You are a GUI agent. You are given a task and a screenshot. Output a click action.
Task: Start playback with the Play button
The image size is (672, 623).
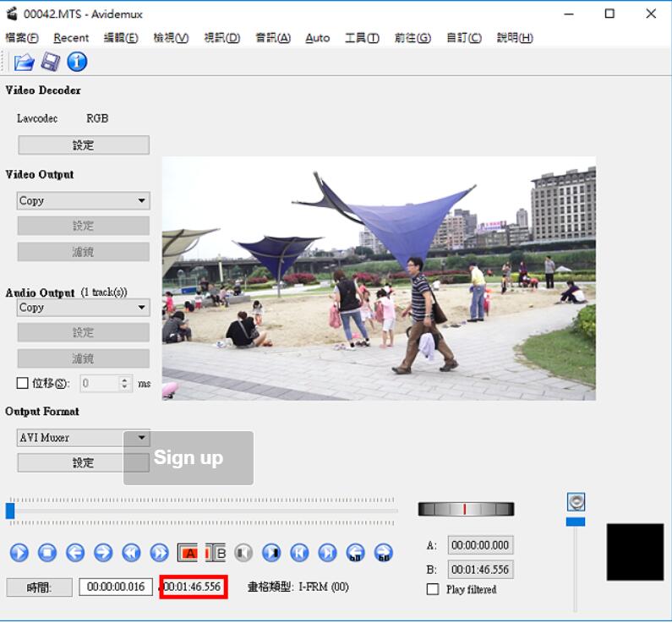point(19,553)
